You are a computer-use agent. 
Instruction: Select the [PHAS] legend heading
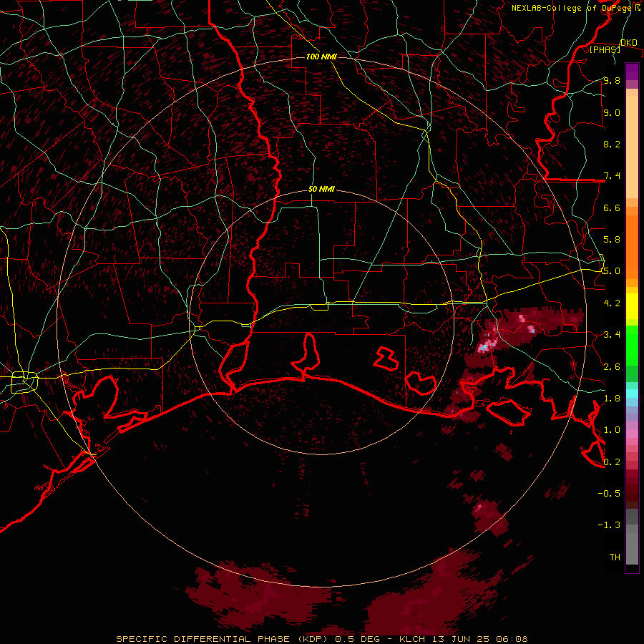pyautogui.click(x=605, y=49)
